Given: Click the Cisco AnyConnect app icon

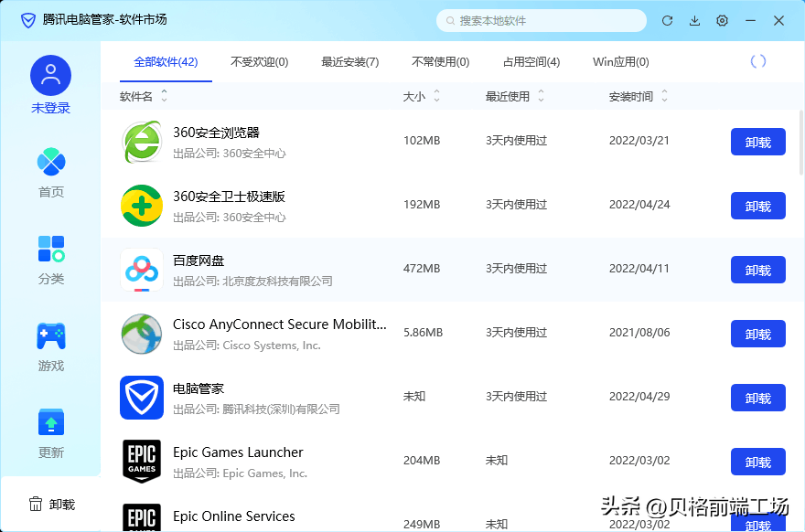Looking at the screenshot, I should (142, 334).
